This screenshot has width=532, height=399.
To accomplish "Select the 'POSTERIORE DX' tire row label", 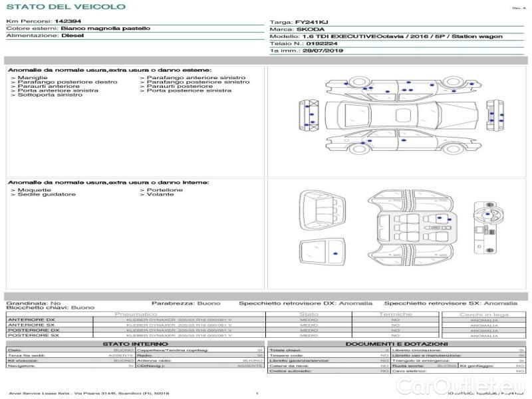I will tap(34, 330).
